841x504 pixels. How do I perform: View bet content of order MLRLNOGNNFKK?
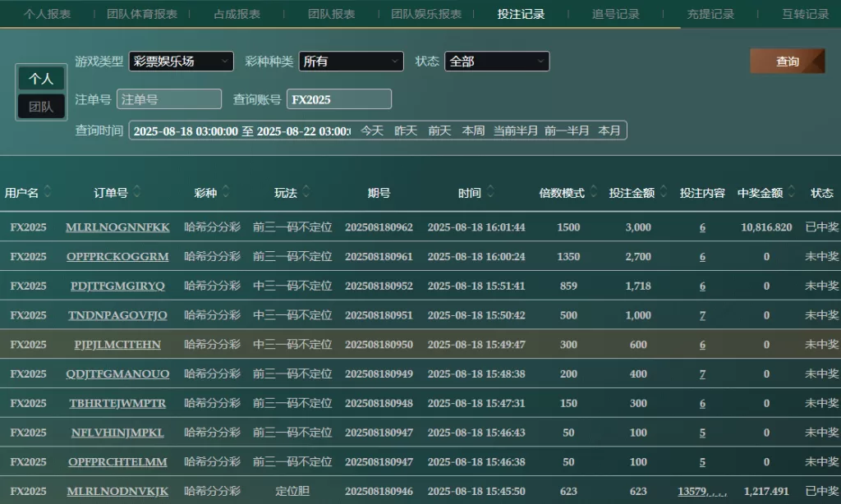pos(703,227)
